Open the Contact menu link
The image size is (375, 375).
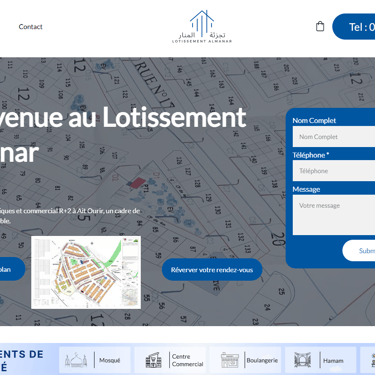(x=30, y=27)
